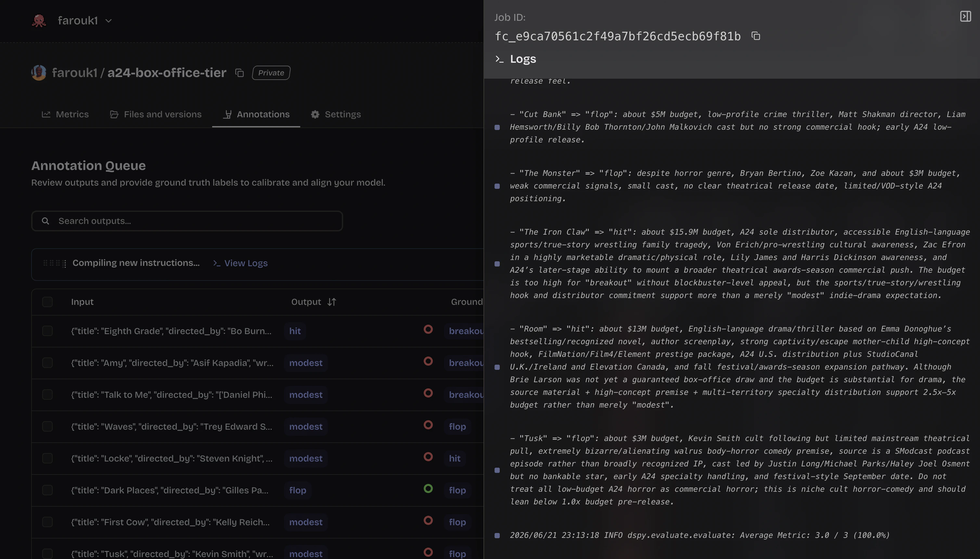Toggle the select-all checkbox in header
Screen dimensions: 980x559
[47, 302]
